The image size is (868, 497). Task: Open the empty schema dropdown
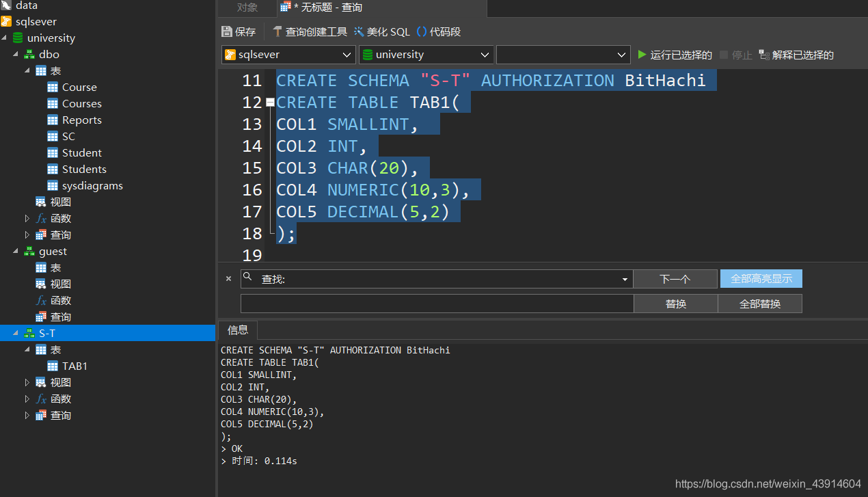(x=563, y=55)
